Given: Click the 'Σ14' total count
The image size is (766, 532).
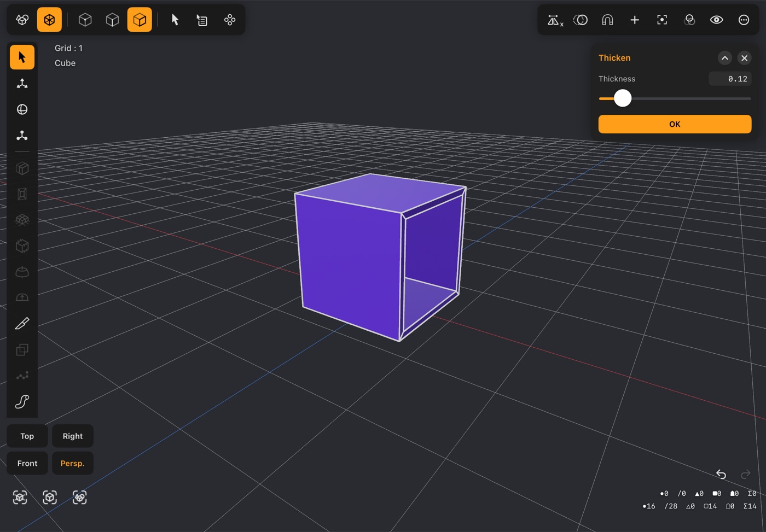Looking at the screenshot, I should 750,506.
